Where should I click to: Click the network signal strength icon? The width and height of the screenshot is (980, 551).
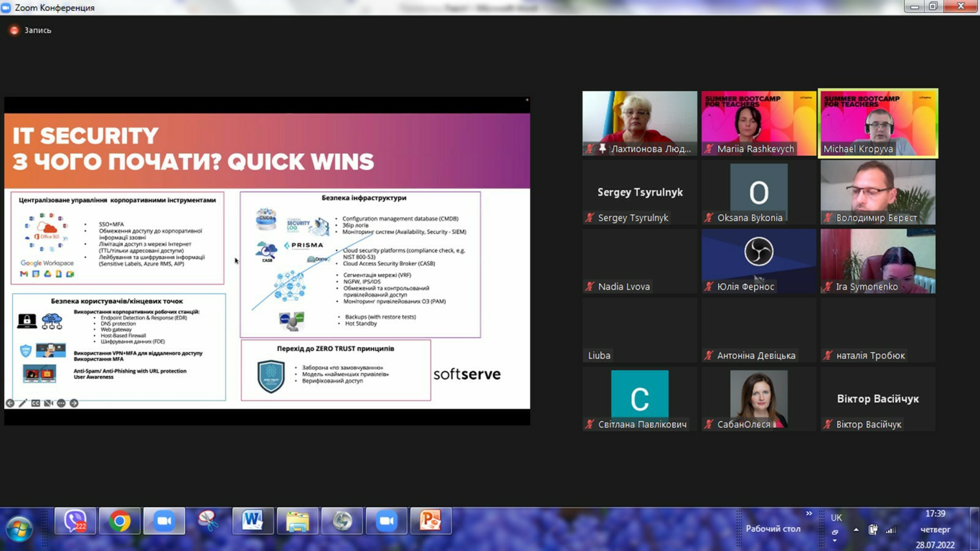(891, 530)
